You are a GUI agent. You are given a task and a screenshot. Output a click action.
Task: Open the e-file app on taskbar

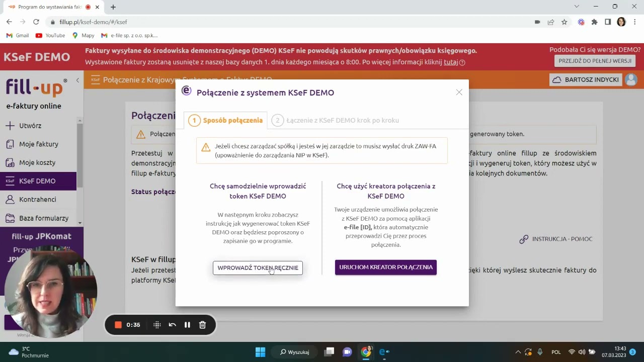[384, 352]
